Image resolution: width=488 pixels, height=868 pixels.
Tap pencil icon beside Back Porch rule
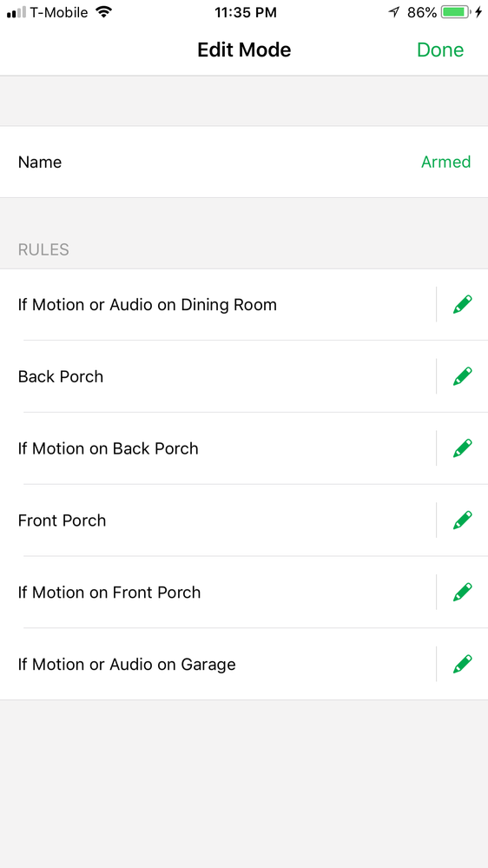point(463,376)
